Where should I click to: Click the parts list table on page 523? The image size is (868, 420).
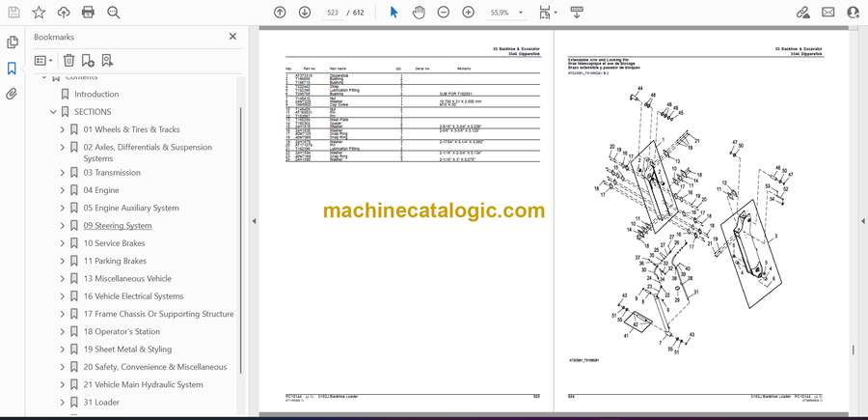[413, 115]
